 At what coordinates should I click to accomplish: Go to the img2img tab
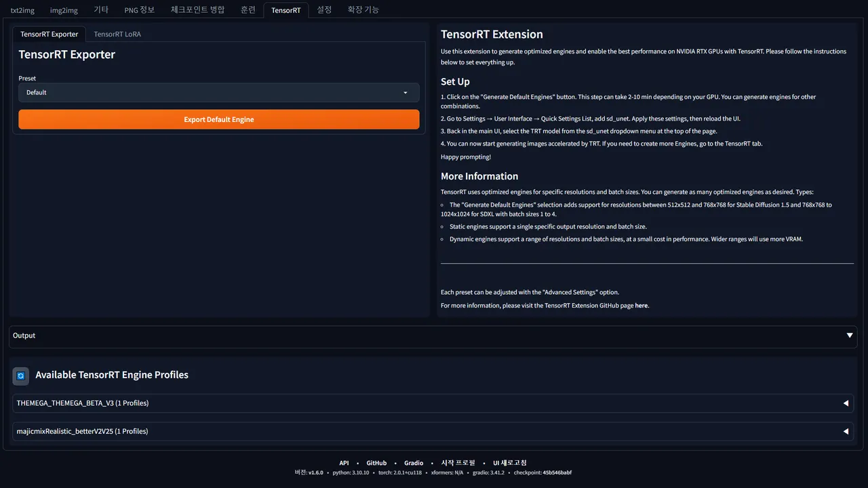[64, 10]
